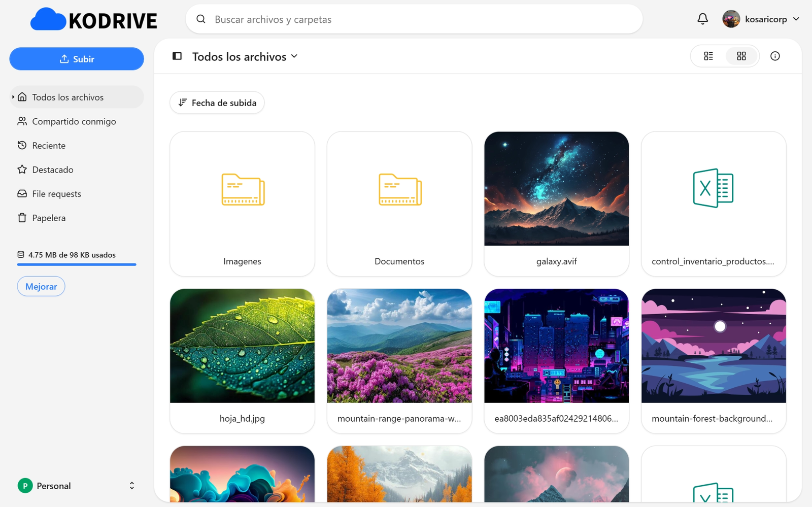This screenshot has width=812, height=507.
Task: Open the Imagenes folder
Action: tap(243, 204)
